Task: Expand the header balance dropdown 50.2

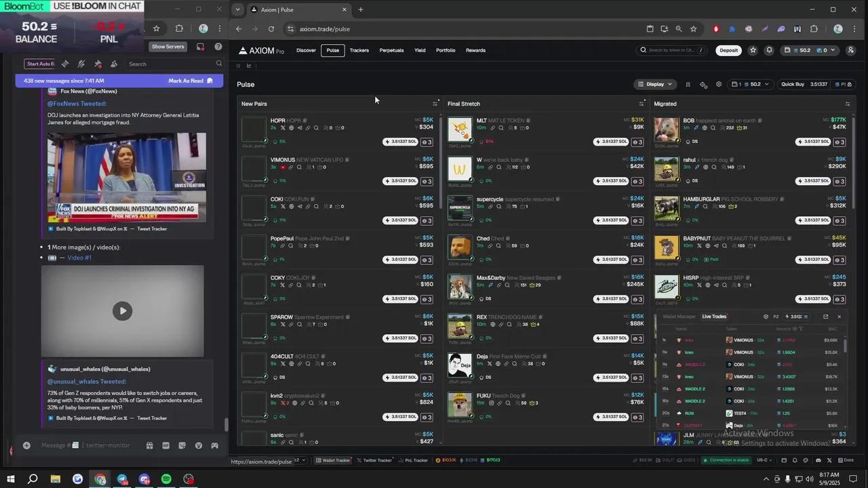Action: click(811, 50)
